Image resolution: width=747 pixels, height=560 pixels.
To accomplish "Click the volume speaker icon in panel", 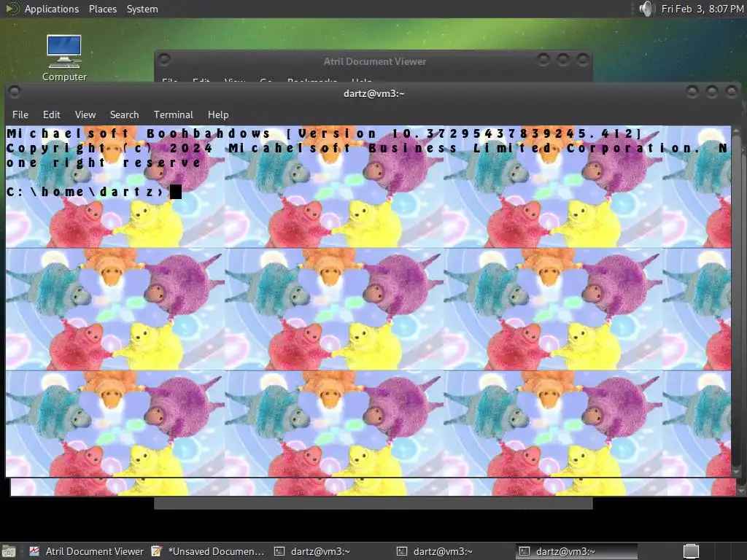I will (x=646, y=9).
